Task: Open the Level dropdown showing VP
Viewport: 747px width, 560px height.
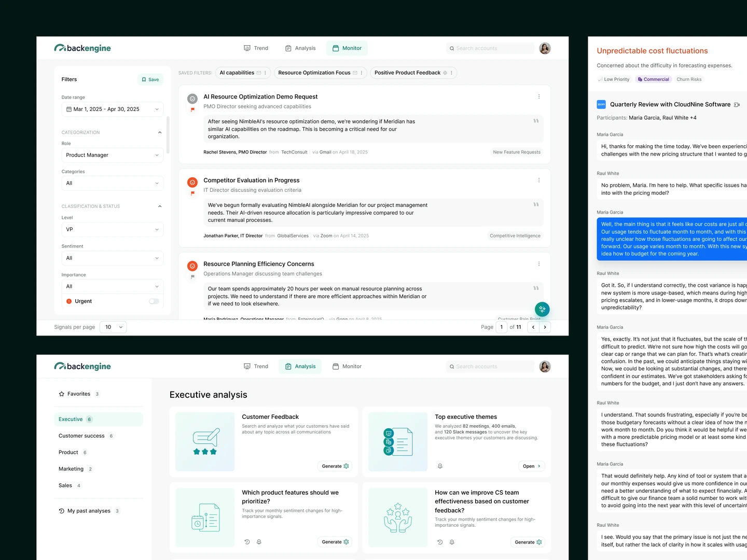Action: (x=112, y=229)
